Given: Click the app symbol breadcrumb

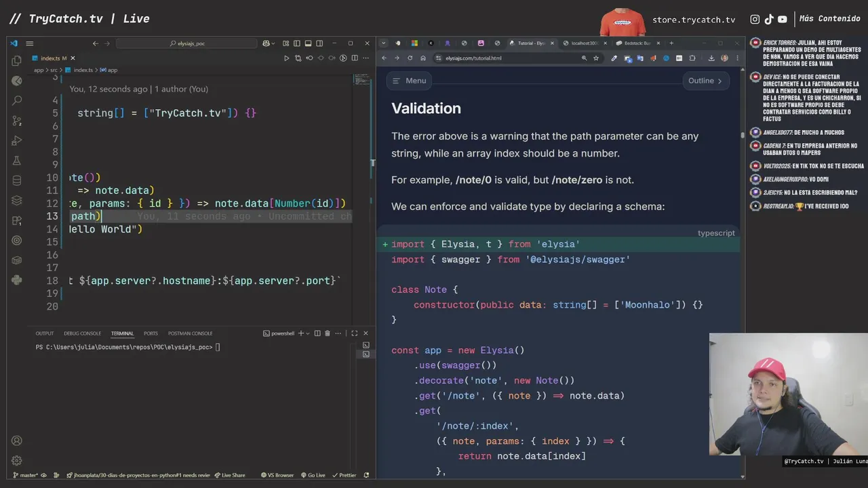Looking at the screenshot, I should click(x=109, y=70).
